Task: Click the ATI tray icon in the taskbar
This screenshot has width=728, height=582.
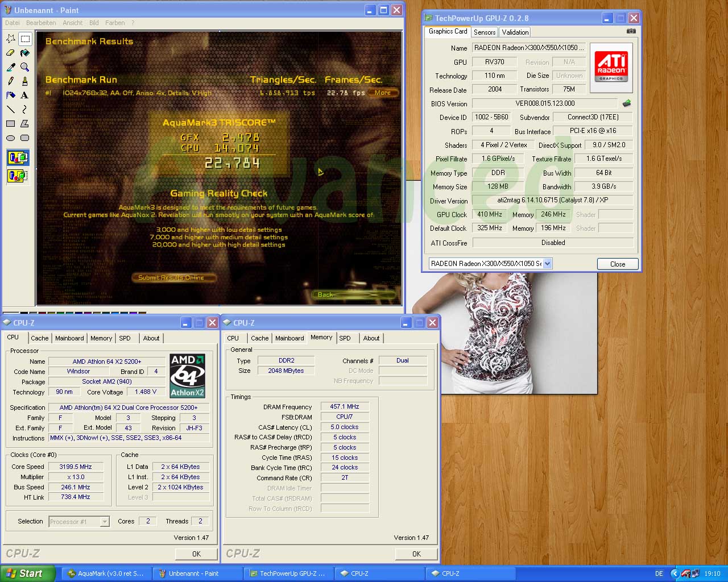Action: [685, 573]
